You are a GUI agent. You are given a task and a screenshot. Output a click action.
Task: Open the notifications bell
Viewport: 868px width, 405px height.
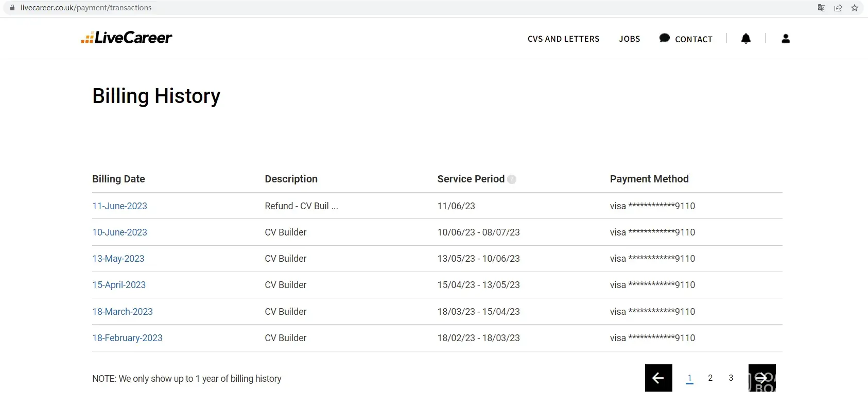point(745,39)
